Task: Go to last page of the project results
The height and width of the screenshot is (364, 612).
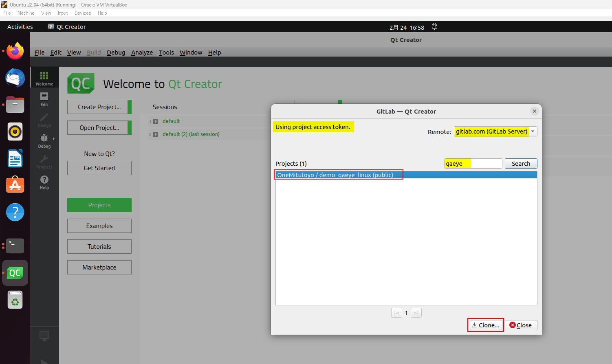Action: (416, 313)
